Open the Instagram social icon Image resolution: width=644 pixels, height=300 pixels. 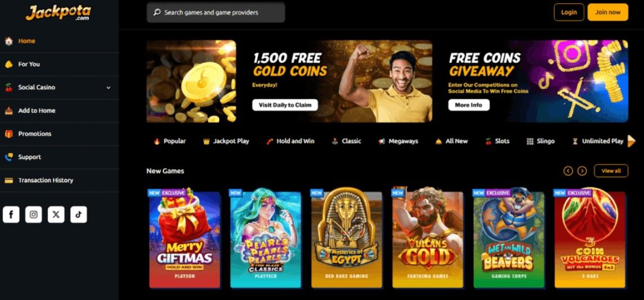tap(34, 214)
